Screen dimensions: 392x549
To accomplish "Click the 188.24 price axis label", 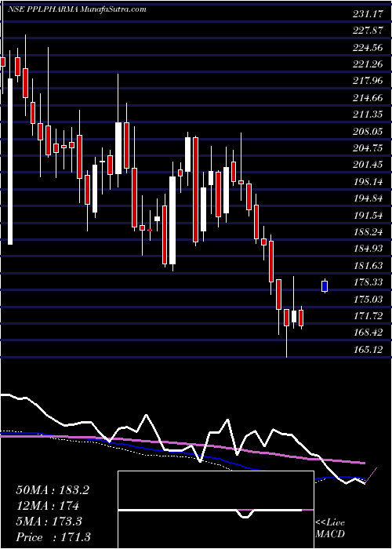I will coord(367,232).
